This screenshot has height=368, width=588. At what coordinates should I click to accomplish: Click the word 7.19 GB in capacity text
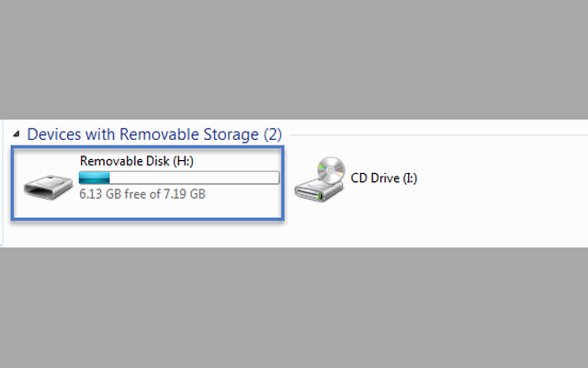(183, 194)
